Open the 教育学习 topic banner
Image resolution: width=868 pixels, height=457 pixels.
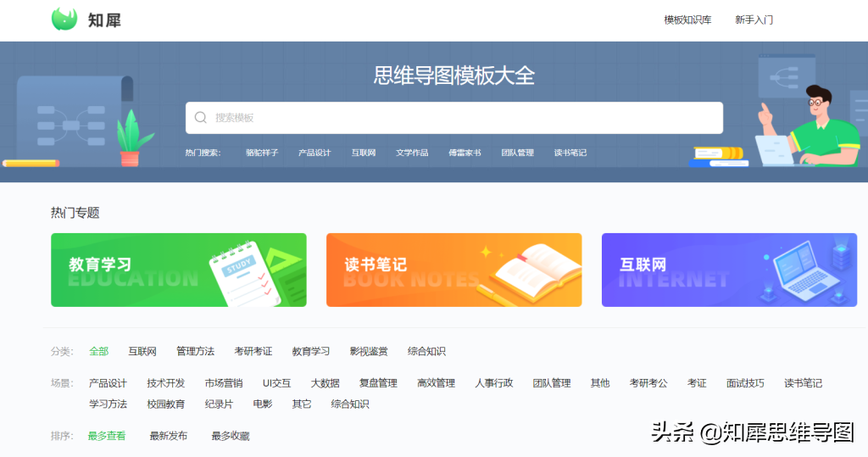(x=179, y=270)
